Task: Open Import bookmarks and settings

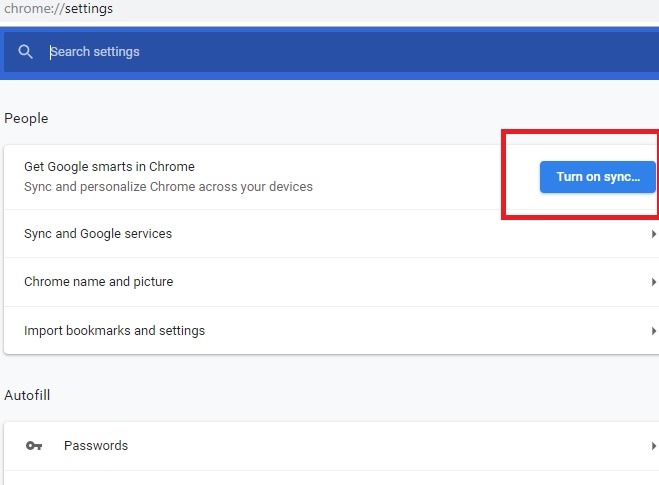Action: 331,331
